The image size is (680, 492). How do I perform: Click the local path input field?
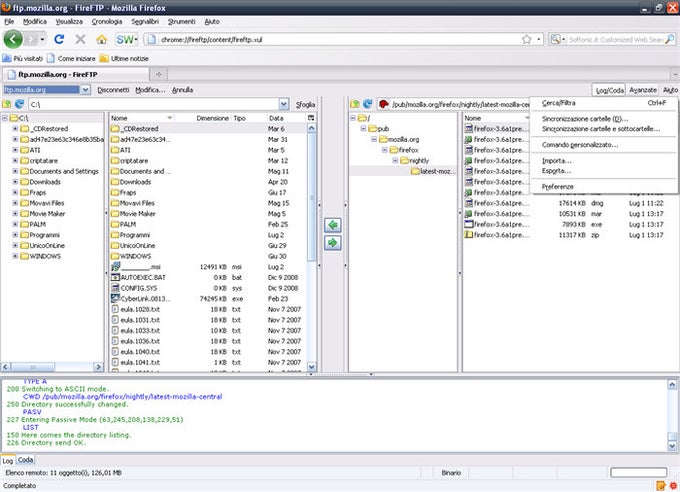[154, 104]
